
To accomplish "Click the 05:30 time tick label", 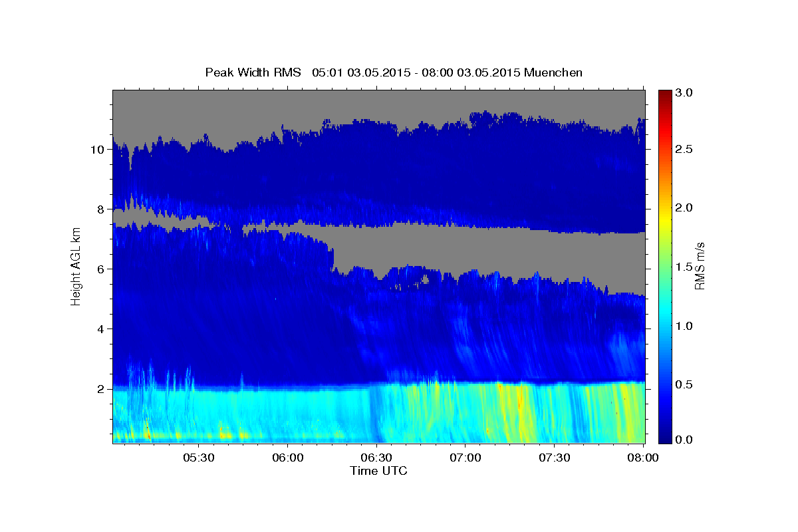I will pyautogui.click(x=198, y=458).
